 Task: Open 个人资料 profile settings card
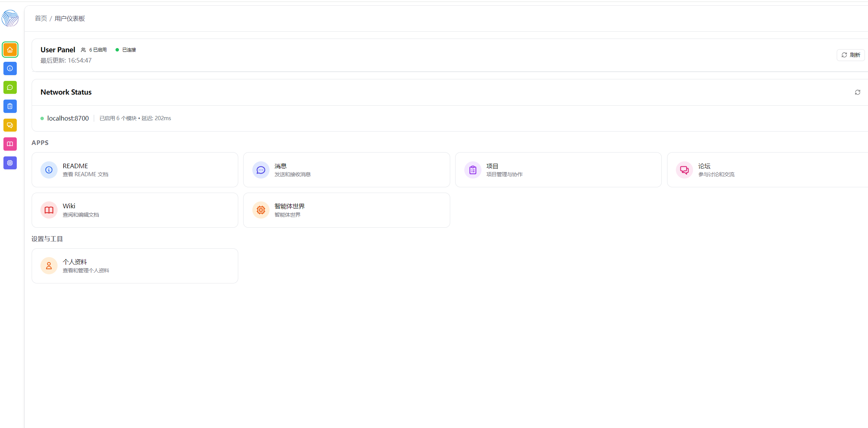coord(135,266)
